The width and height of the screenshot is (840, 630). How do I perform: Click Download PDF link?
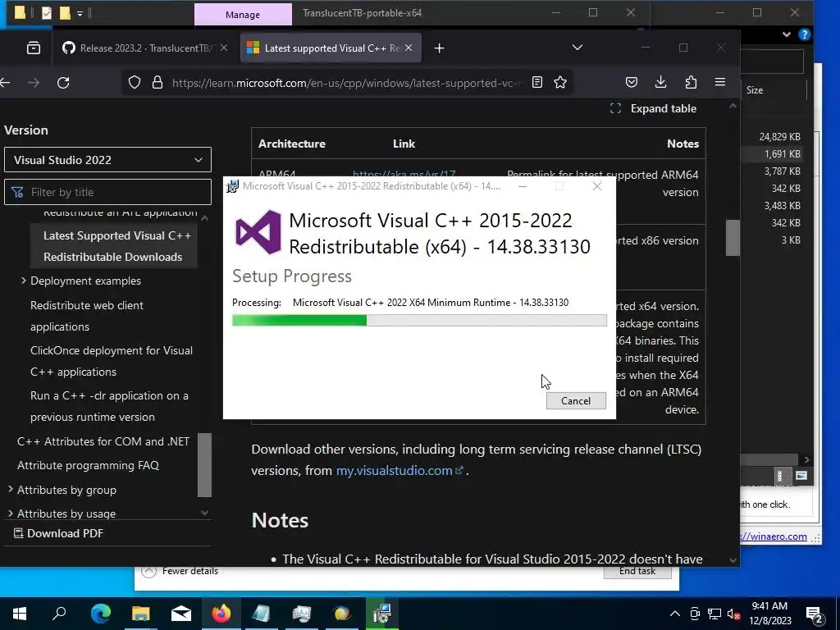(x=58, y=533)
